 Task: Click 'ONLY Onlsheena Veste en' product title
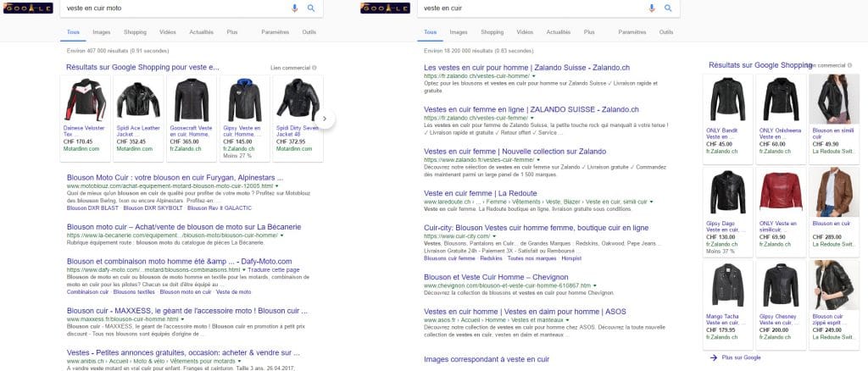tap(780, 134)
